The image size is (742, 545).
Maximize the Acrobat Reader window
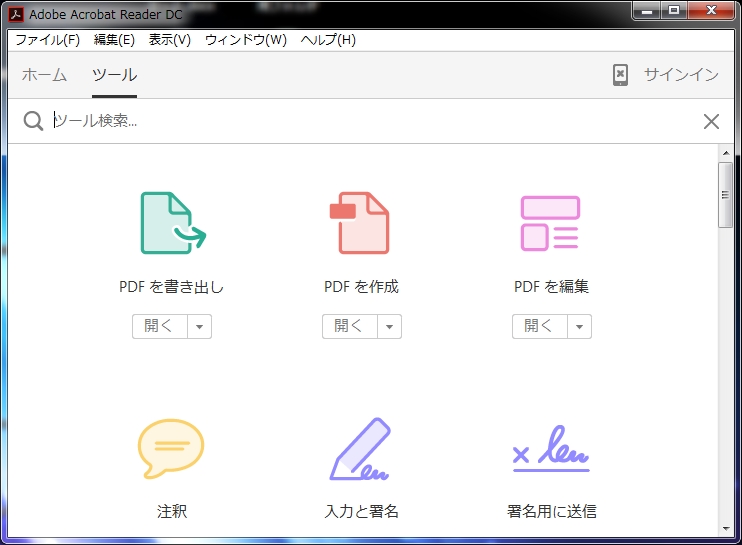(x=674, y=11)
